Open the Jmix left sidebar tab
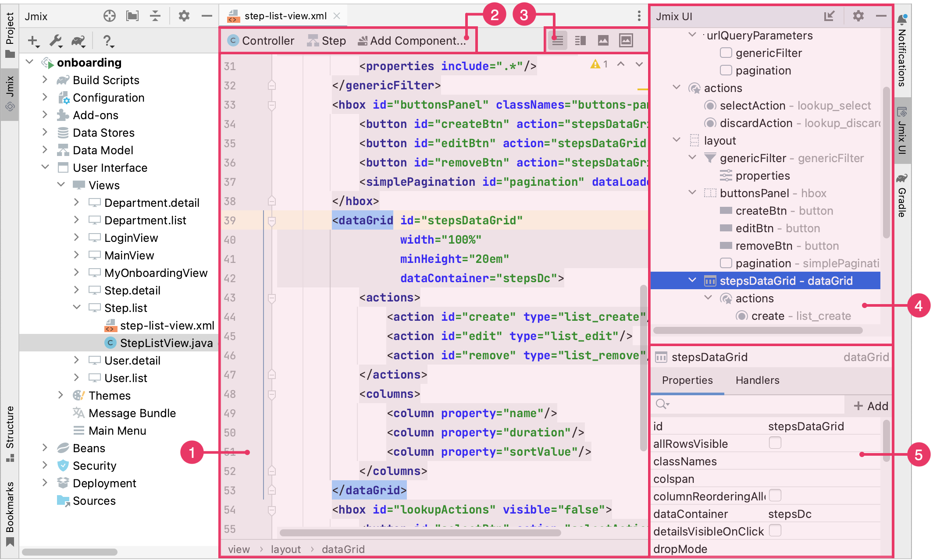 pyautogui.click(x=10, y=94)
